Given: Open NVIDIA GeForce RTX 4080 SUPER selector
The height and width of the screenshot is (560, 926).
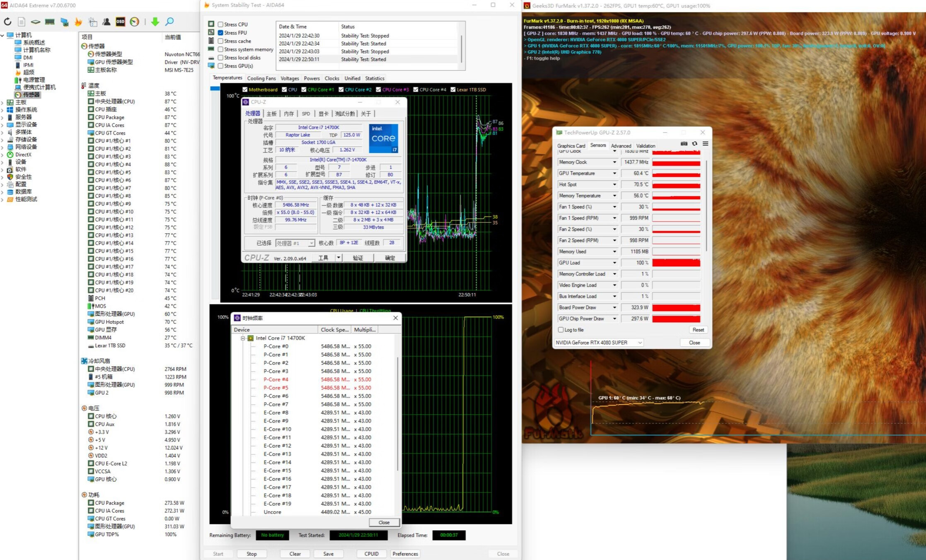Looking at the screenshot, I should pos(599,343).
